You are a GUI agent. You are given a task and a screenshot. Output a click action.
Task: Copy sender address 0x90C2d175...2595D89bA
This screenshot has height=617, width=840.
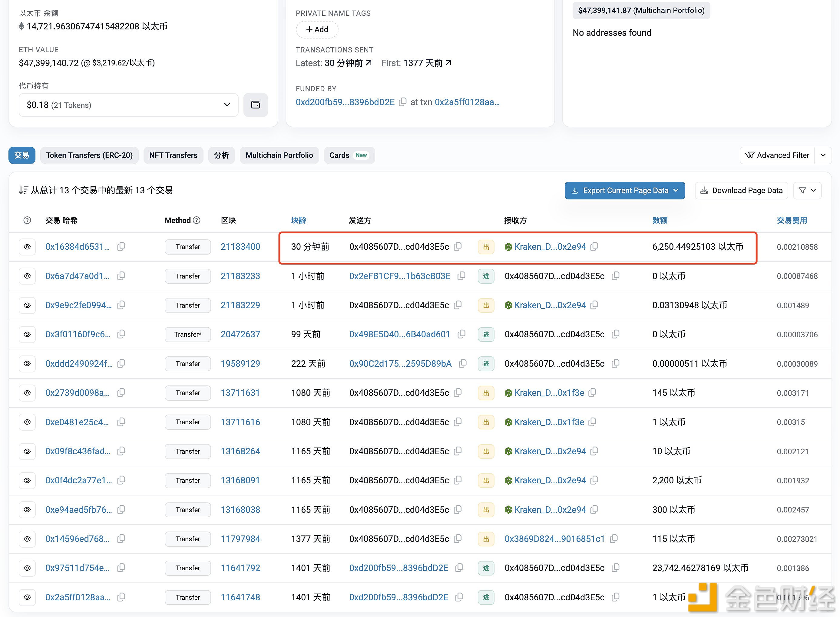[x=462, y=363]
